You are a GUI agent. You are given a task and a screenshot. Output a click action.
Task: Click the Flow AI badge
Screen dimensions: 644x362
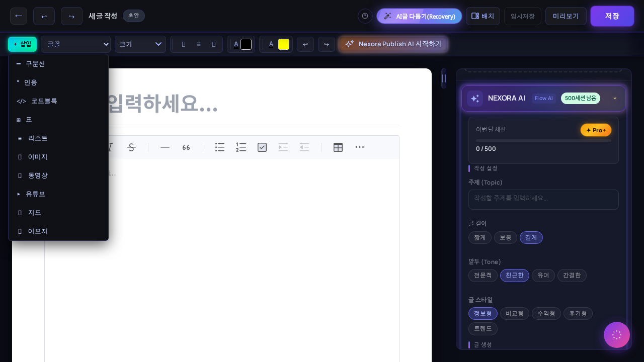(x=544, y=99)
